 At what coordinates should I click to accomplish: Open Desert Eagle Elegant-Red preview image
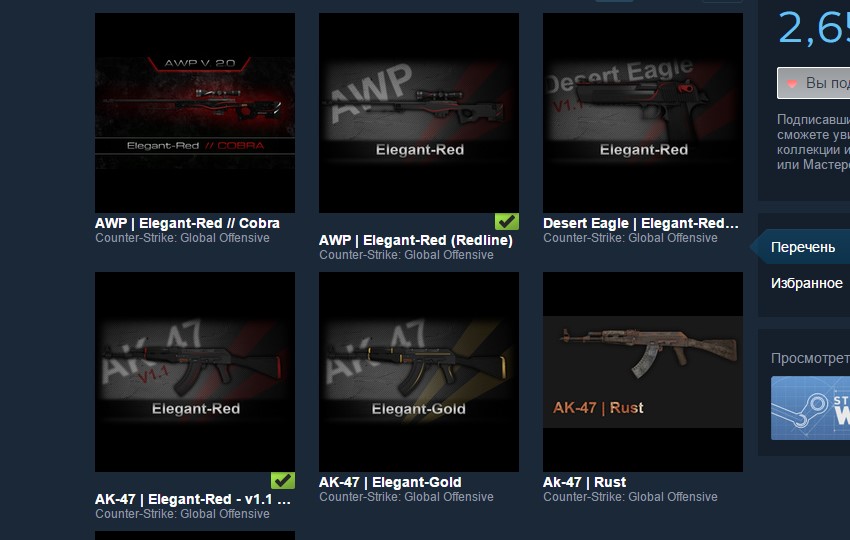point(643,113)
